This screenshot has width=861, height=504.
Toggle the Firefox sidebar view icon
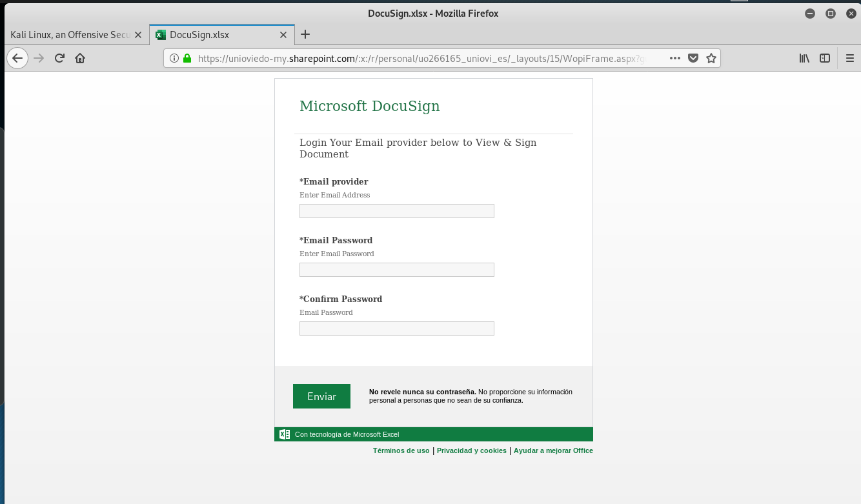click(x=825, y=58)
